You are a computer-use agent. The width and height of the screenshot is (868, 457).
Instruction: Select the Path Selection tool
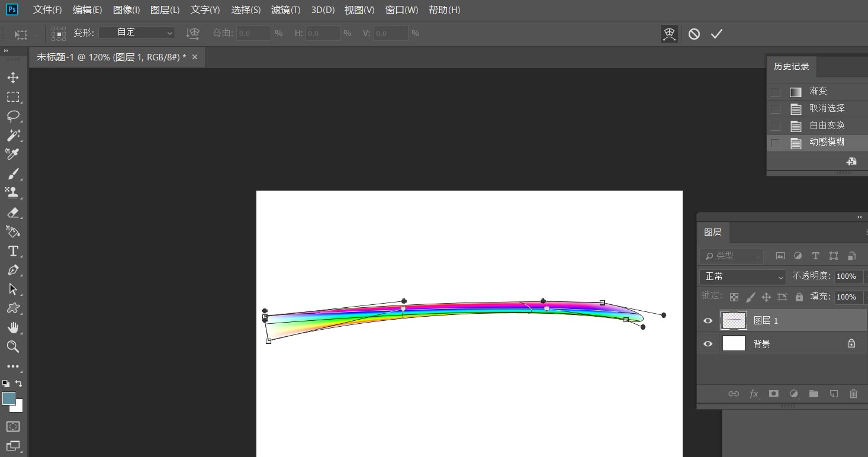13,289
